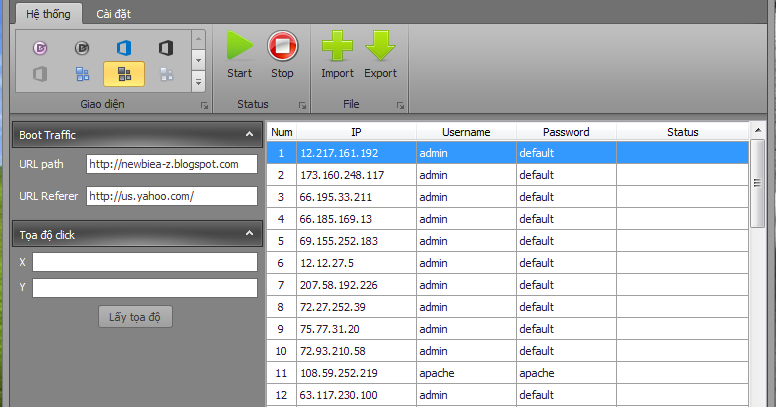The height and width of the screenshot is (407, 776).
Task: Collapse the Boot Traffic panel
Action: pyautogui.click(x=249, y=134)
